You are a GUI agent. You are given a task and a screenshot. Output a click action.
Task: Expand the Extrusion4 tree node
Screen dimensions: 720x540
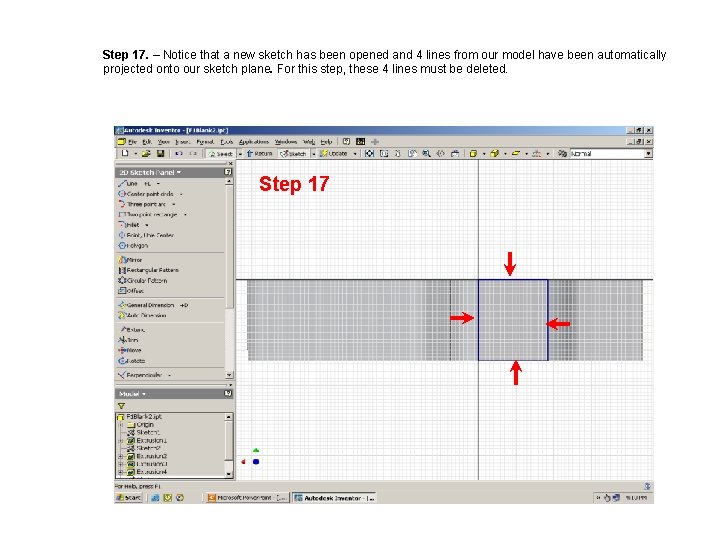pyautogui.click(x=121, y=472)
